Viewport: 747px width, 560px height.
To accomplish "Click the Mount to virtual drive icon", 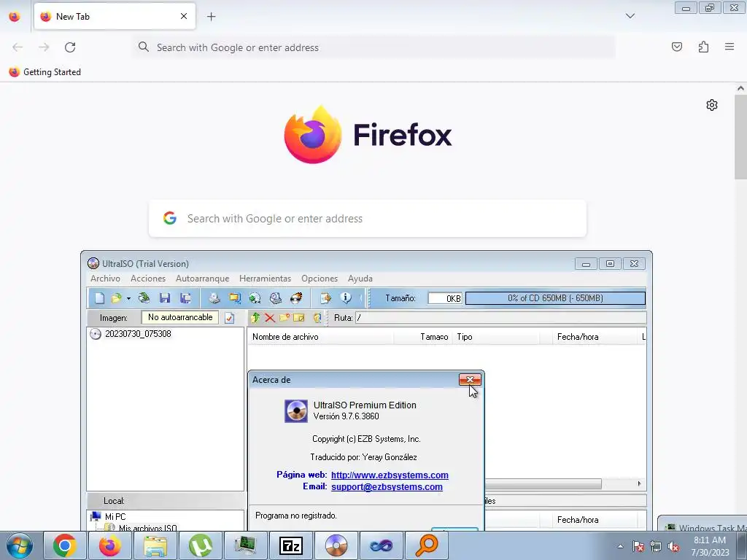I will pos(275,298).
